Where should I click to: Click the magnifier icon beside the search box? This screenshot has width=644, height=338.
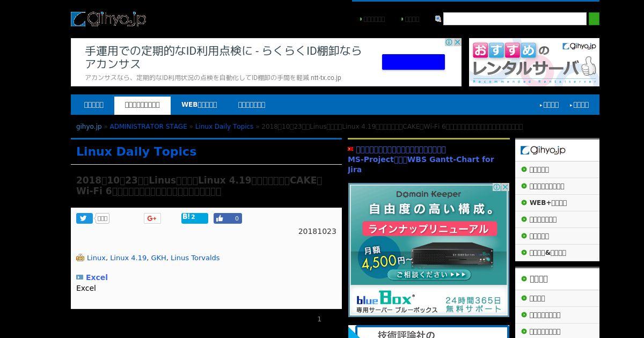[x=438, y=19]
